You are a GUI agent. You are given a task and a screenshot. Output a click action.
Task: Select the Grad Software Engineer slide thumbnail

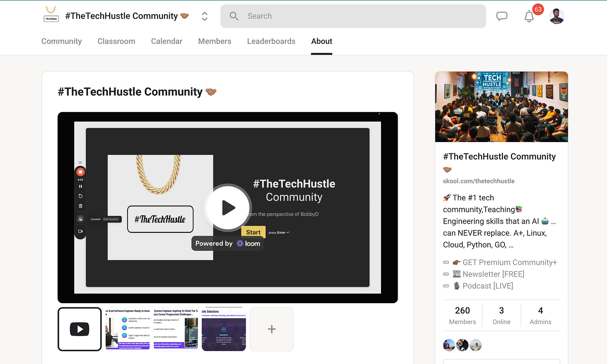(128, 329)
